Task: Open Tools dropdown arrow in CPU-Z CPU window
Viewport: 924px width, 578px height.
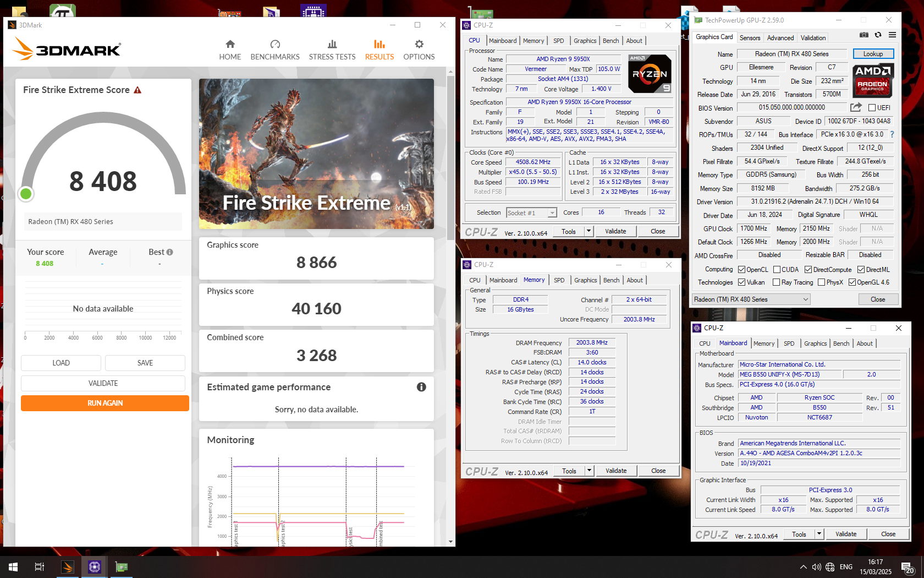Action: coord(588,231)
